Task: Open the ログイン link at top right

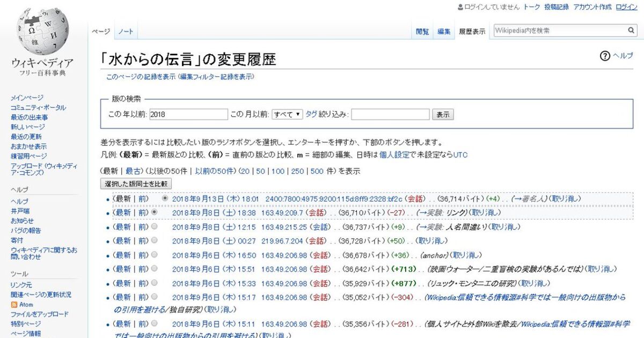Action: point(626,7)
